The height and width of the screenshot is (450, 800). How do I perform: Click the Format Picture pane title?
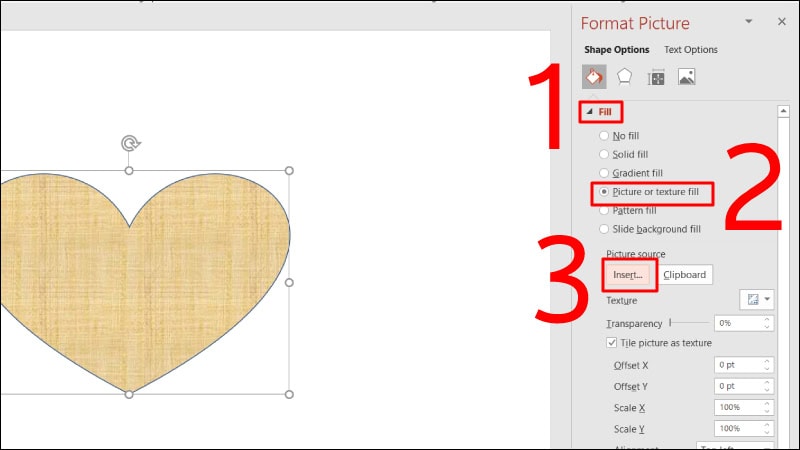635,23
